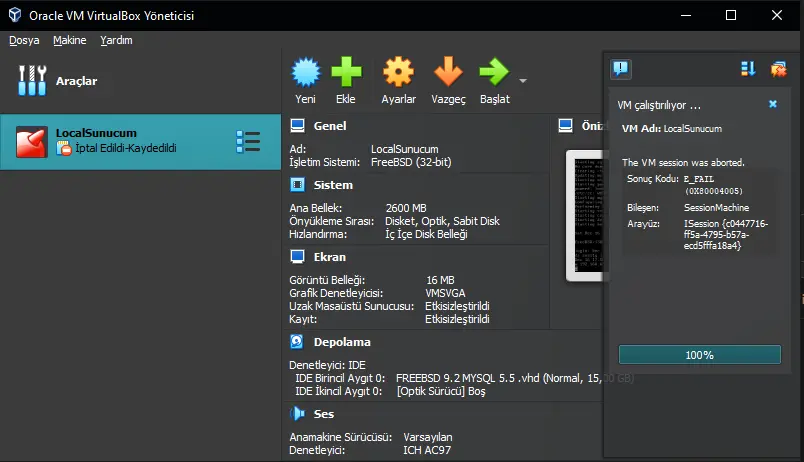The height and width of the screenshot is (462, 804).
Task: Open the Ekran section heading link
Action: (330, 256)
